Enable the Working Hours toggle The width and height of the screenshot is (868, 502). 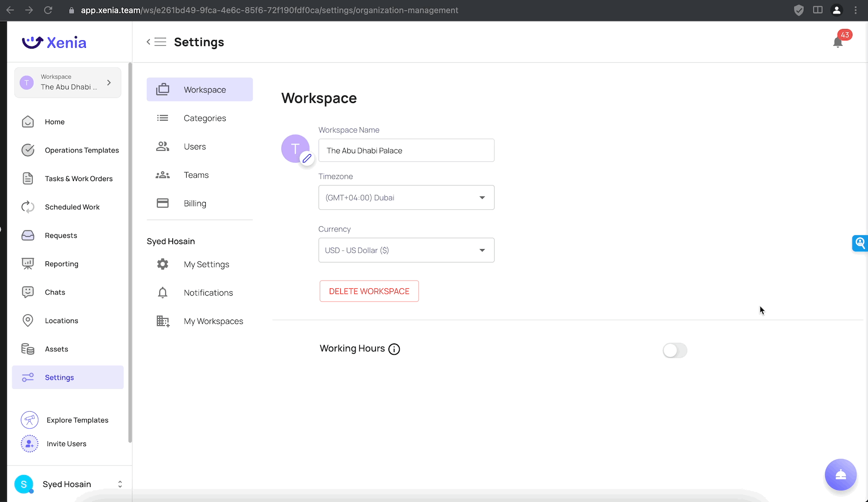click(x=675, y=350)
